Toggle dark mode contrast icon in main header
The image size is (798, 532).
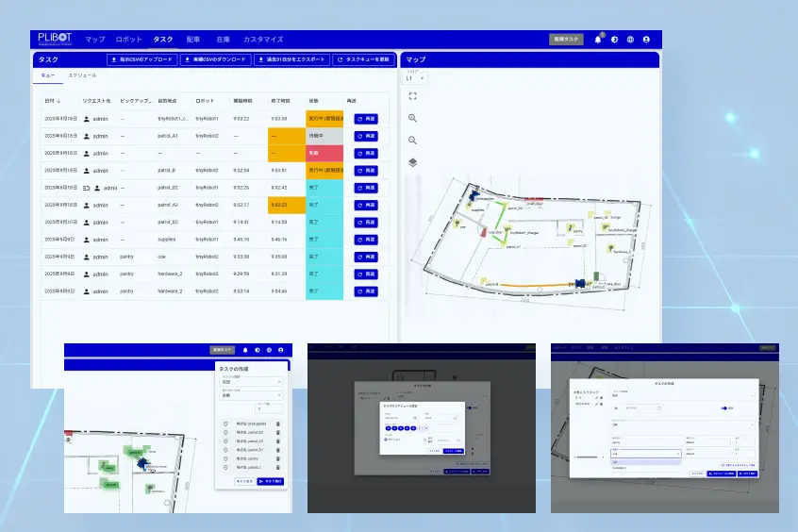point(614,40)
